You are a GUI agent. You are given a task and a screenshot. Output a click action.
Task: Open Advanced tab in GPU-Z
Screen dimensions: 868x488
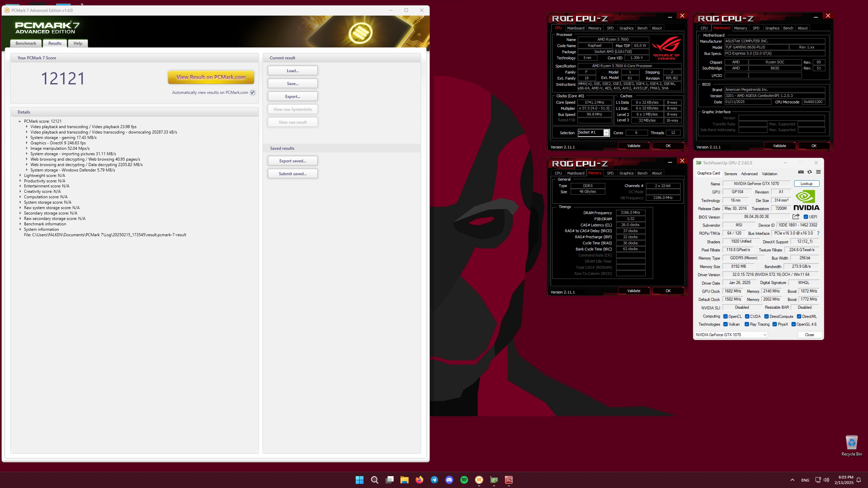click(x=749, y=174)
